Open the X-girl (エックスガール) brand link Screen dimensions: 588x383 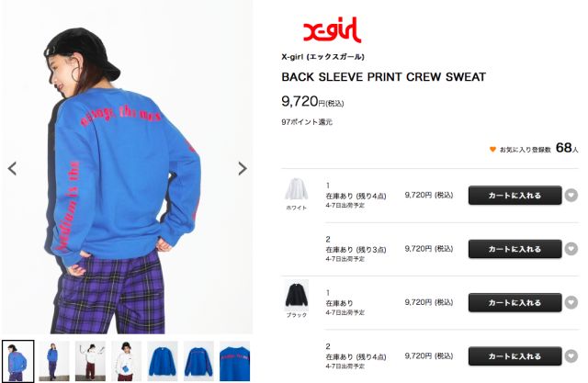click(322, 57)
